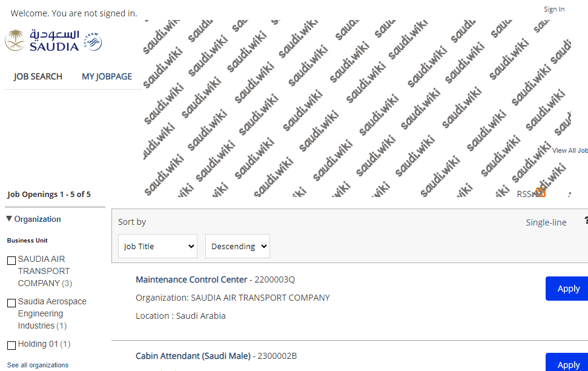Open the Descending order dropdown

click(x=237, y=246)
